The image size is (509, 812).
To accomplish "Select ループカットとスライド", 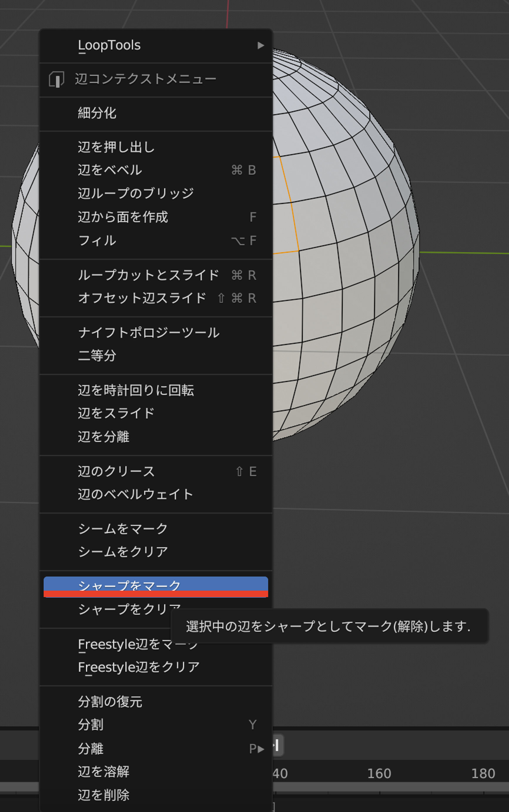I will coord(155,275).
